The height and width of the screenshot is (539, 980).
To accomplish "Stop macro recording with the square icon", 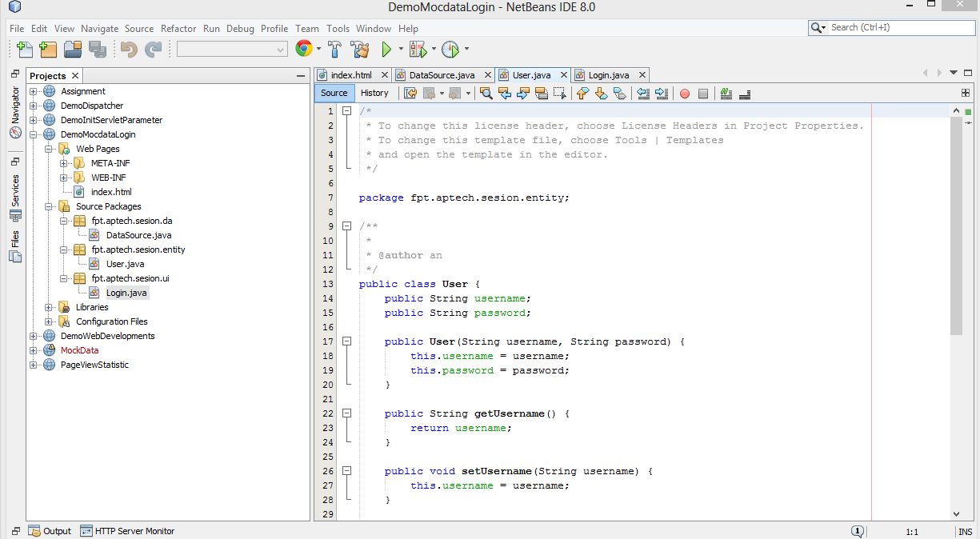I will [703, 94].
